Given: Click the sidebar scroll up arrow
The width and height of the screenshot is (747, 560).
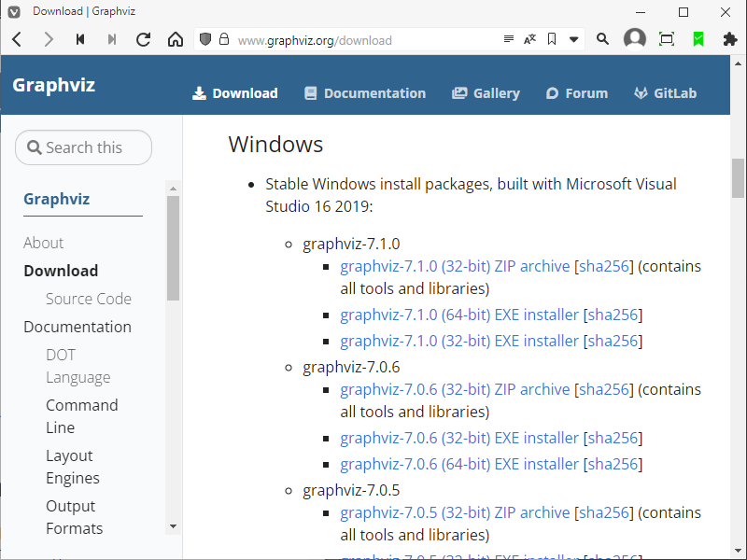Looking at the screenshot, I should pos(173,189).
